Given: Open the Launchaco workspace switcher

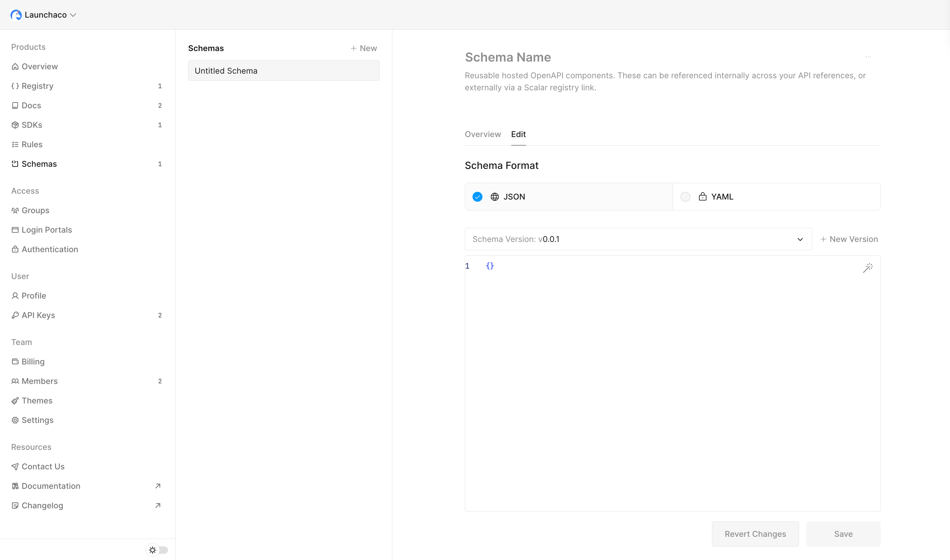Looking at the screenshot, I should [44, 15].
